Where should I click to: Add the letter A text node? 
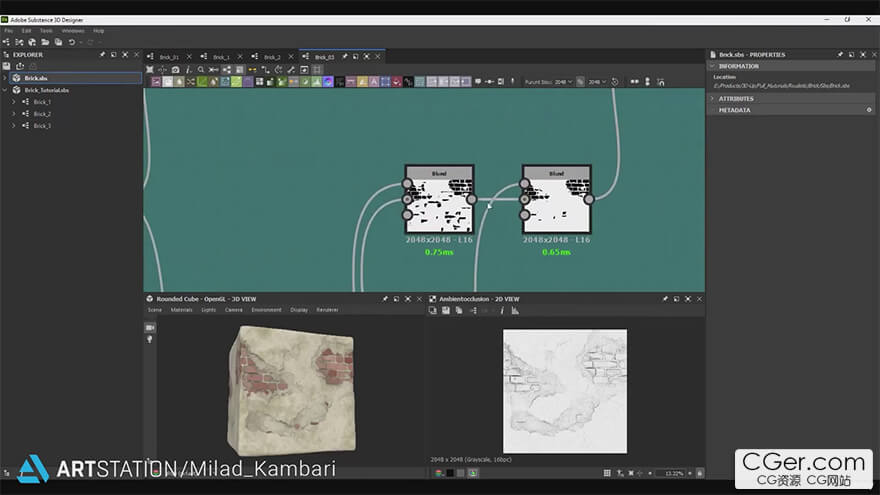click(374, 82)
